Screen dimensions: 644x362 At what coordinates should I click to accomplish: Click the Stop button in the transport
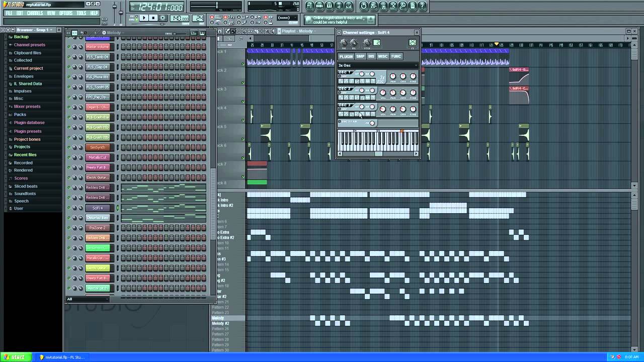point(153,18)
